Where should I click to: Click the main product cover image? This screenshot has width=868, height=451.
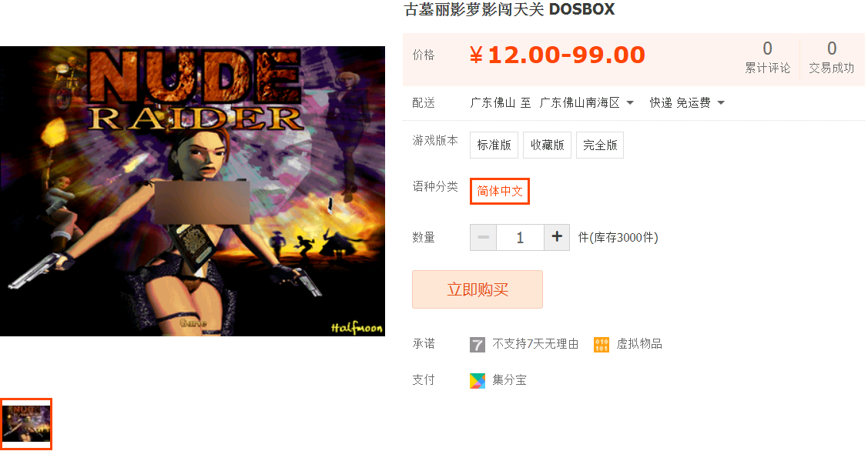193,191
